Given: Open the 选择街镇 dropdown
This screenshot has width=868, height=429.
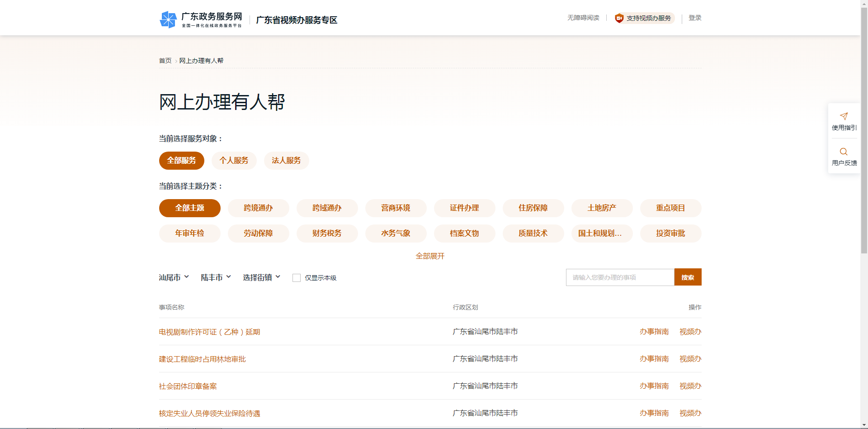Looking at the screenshot, I should (261, 277).
